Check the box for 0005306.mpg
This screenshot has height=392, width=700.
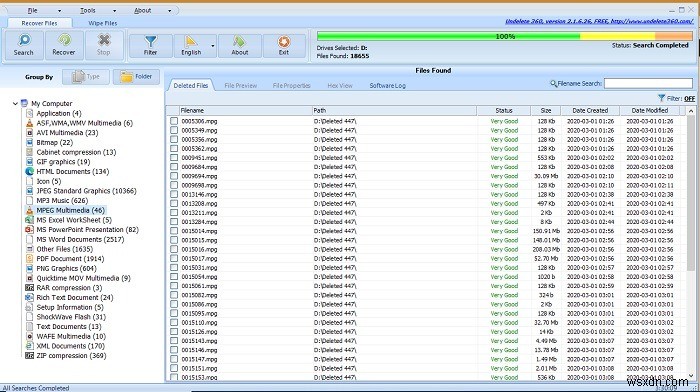pyautogui.click(x=174, y=121)
